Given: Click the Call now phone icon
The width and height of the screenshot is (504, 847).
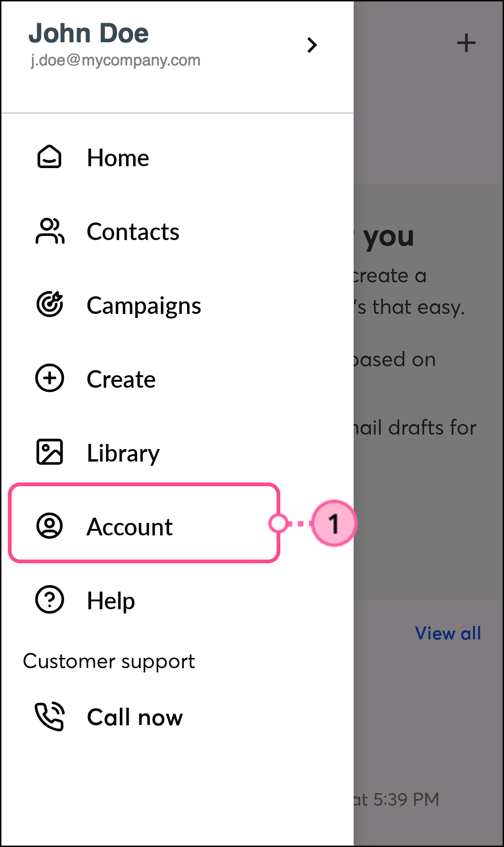Looking at the screenshot, I should 50,716.
